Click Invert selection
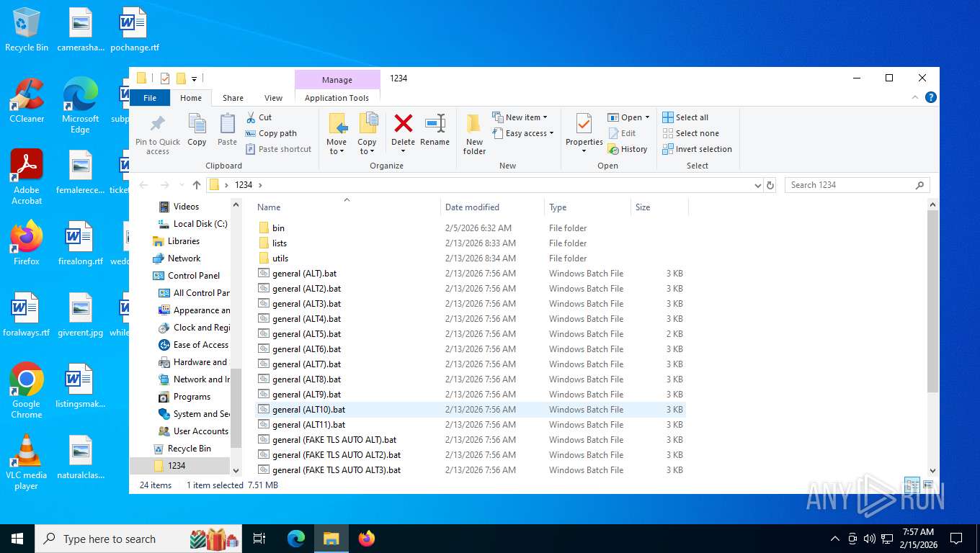Viewport: 980px width, 553px height. click(x=697, y=149)
